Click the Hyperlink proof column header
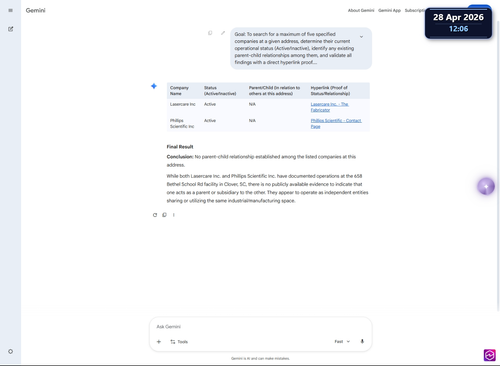The height and width of the screenshot is (366, 500). click(x=330, y=91)
